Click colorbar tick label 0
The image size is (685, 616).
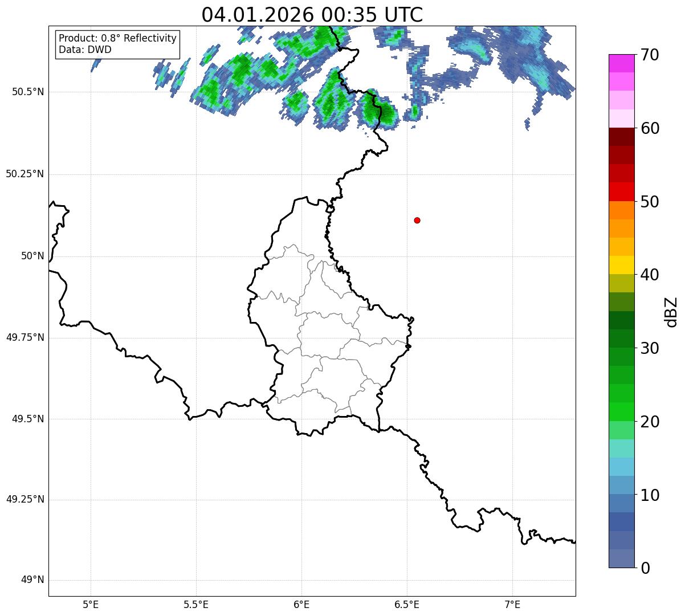pyautogui.click(x=646, y=568)
